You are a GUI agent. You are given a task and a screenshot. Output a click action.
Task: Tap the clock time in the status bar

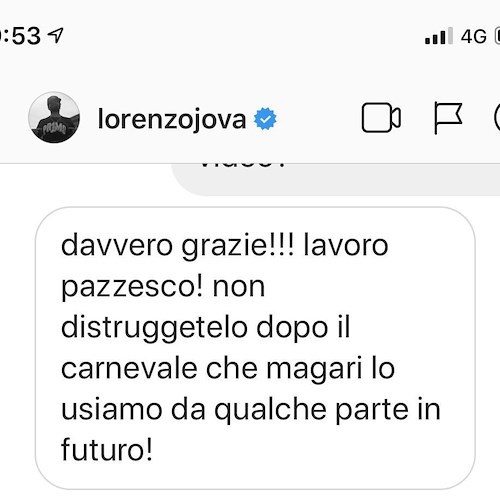(21, 36)
